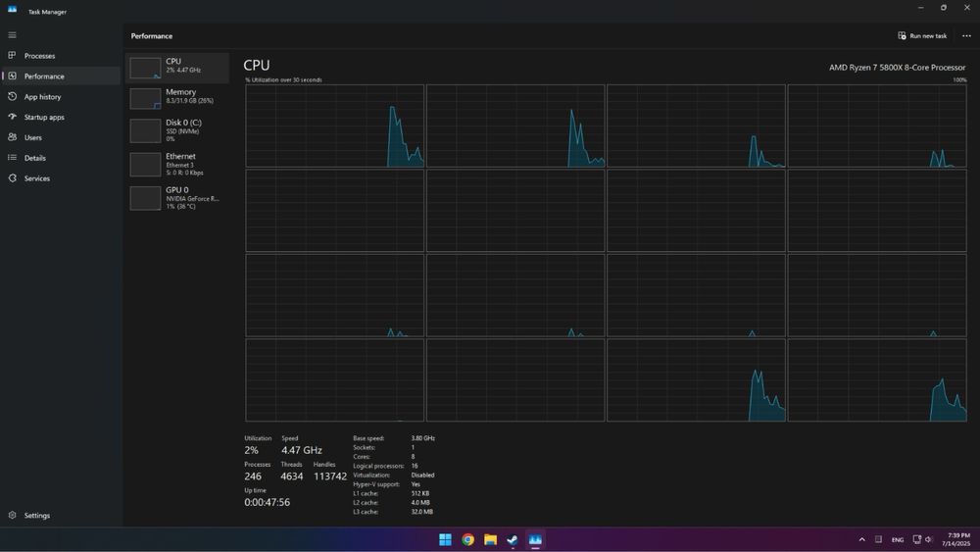Viewport: 980px width, 552px height.
Task: Launch Google Chrome from taskbar
Action: [467, 539]
